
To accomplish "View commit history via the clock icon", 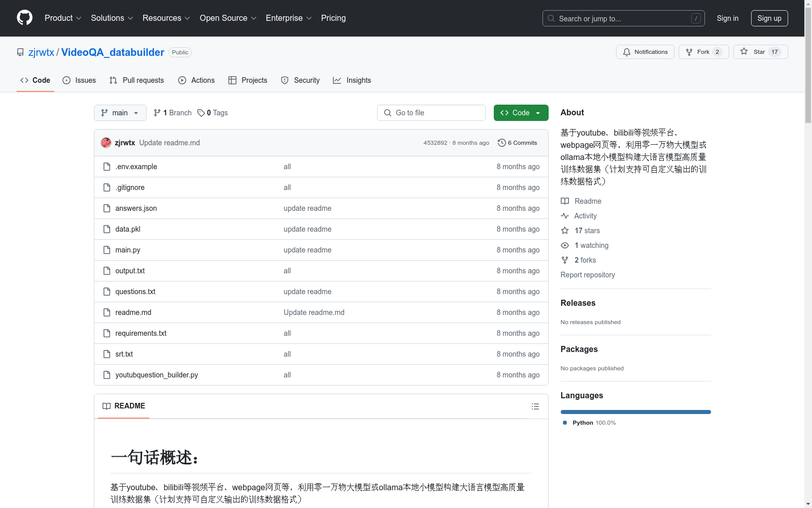I will click(x=502, y=143).
